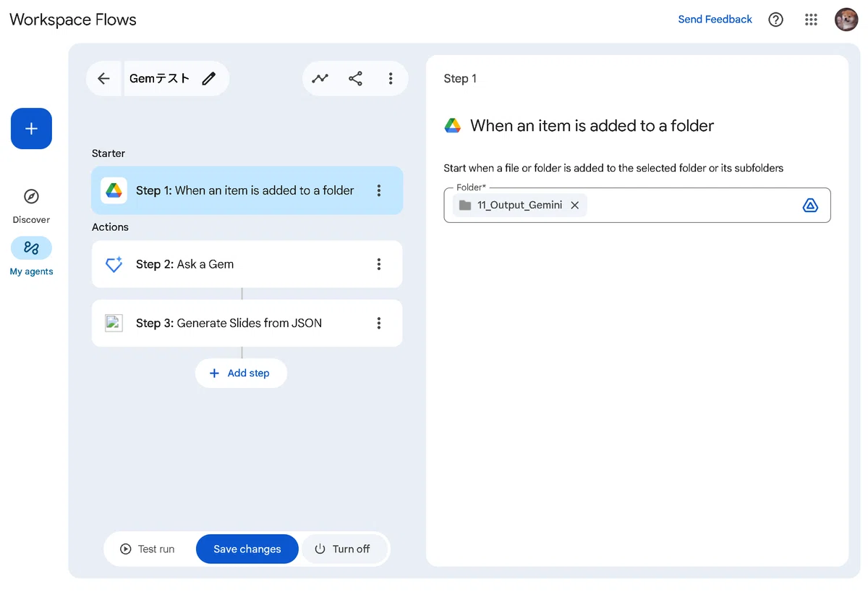
Task: Start a Test run
Action: [x=148, y=549]
